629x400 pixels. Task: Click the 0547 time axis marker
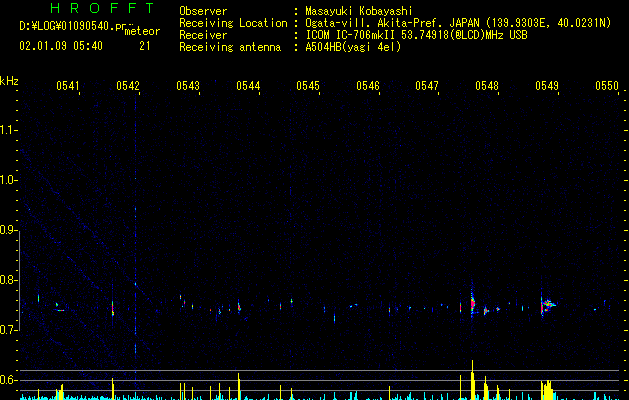(427, 86)
